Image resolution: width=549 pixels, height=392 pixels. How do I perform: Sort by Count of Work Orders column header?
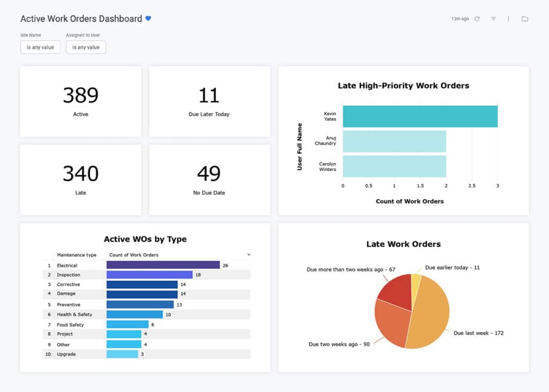pyautogui.click(x=133, y=255)
